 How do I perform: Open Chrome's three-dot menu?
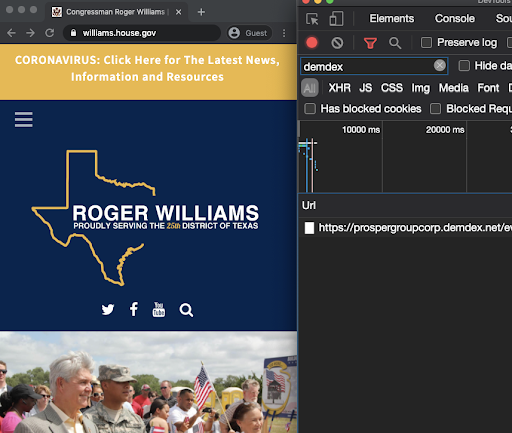(x=284, y=33)
